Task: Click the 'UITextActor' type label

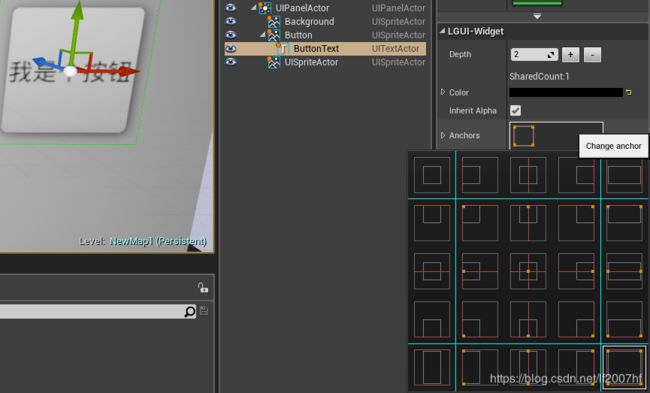Action: coord(395,49)
